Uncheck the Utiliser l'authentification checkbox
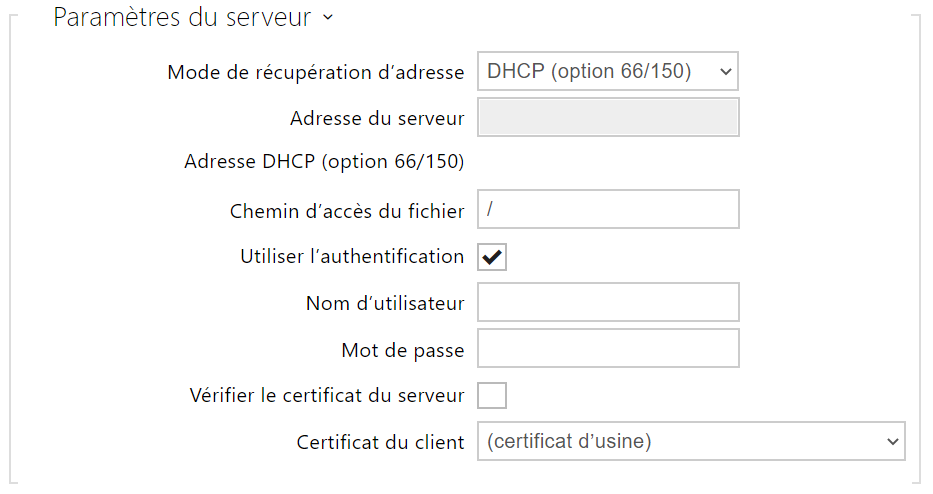Image resolution: width=933 pixels, height=494 pixels. (492, 257)
